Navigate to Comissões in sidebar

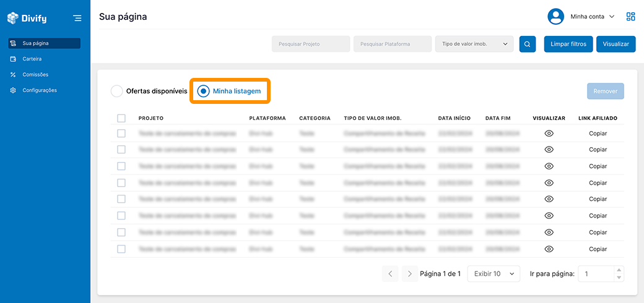click(35, 74)
